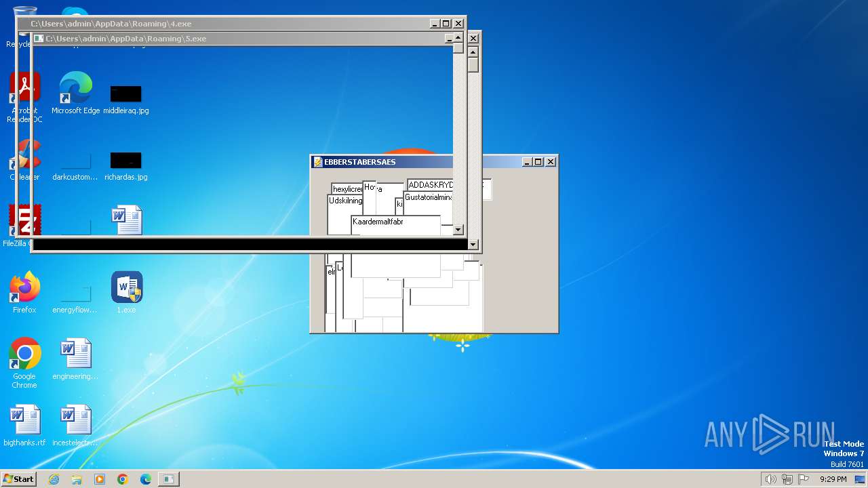868x488 pixels.
Task: Open the Firefox desktop shortcut
Action: pyautogui.click(x=24, y=293)
